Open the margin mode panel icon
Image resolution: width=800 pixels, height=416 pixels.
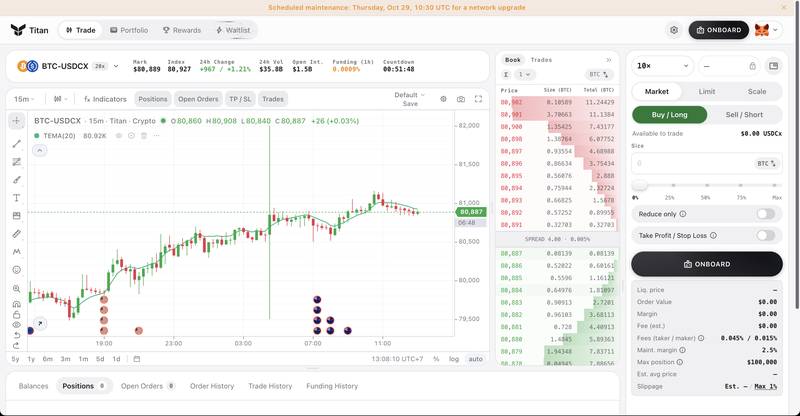coord(773,66)
